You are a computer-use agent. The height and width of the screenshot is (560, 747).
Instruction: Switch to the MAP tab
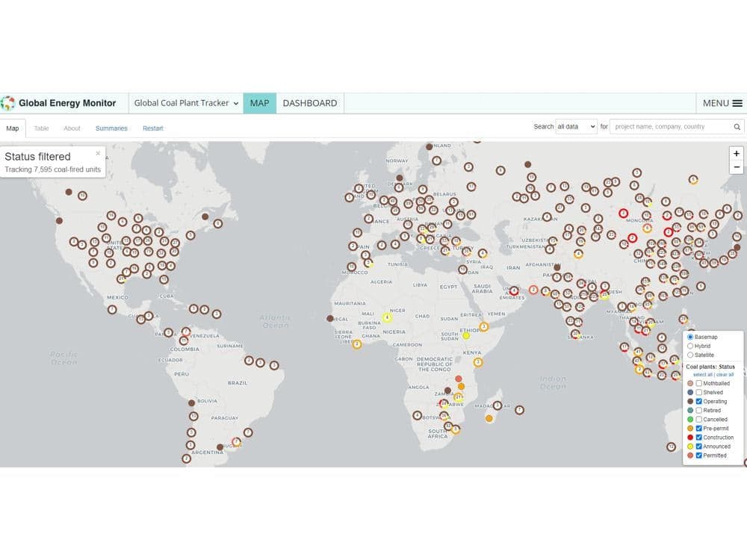point(260,103)
